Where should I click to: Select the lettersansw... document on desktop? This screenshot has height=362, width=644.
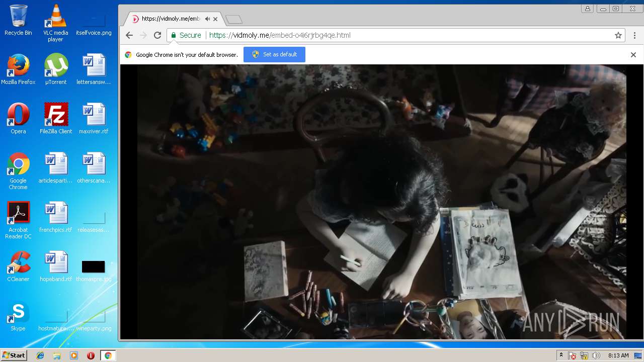tap(94, 69)
